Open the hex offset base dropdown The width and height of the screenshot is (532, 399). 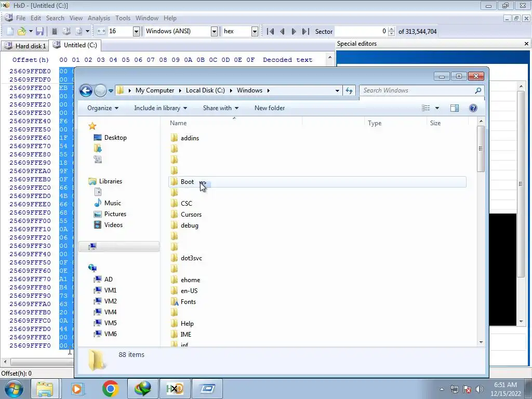255,31
